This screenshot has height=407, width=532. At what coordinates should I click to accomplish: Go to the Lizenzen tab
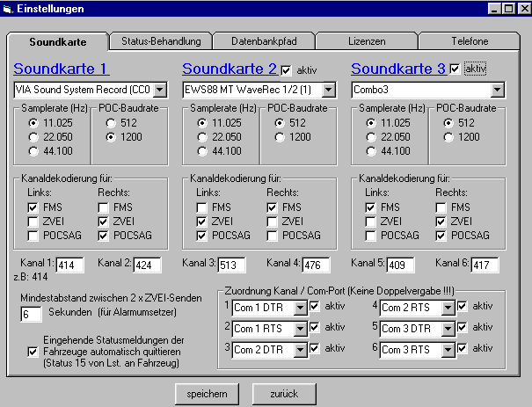[366, 41]
